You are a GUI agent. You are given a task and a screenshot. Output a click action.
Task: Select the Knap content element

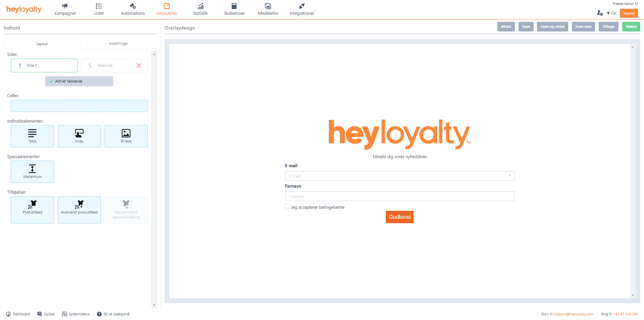pos(79,136)
